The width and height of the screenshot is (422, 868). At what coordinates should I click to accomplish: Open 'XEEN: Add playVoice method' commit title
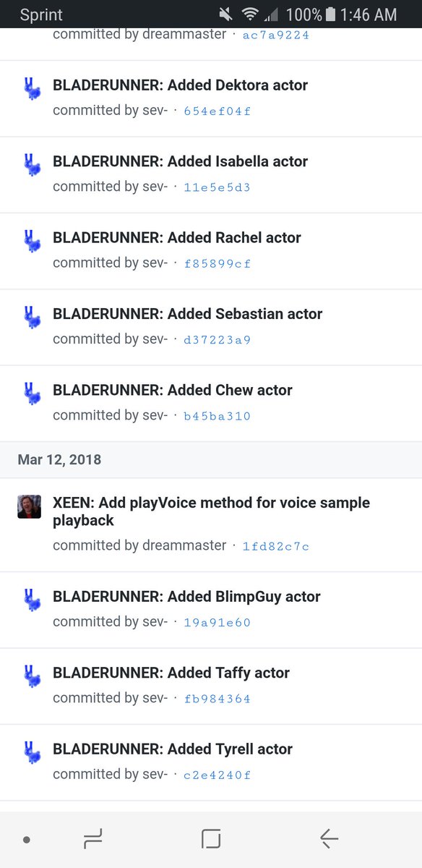tap(211, 511)
